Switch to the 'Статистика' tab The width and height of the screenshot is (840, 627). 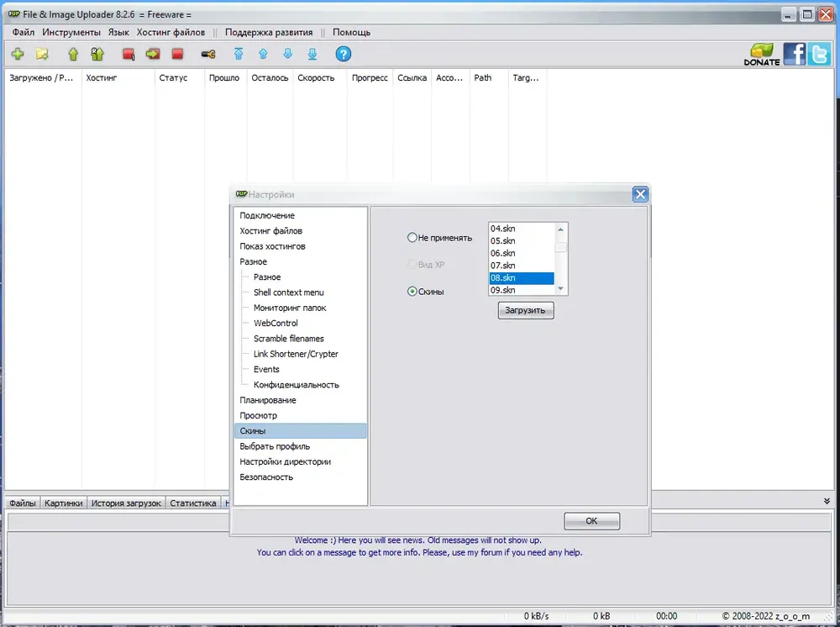pyautogui.click(x=193, y=503)
